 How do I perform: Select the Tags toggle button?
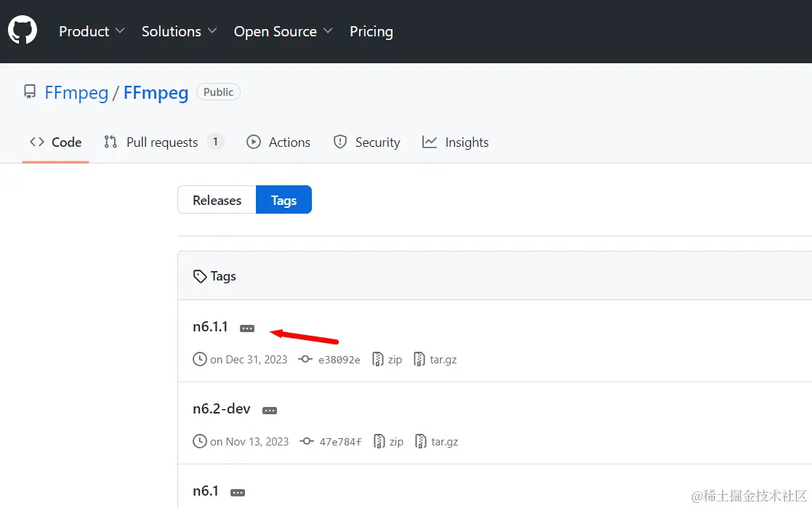tap(284, 200)
